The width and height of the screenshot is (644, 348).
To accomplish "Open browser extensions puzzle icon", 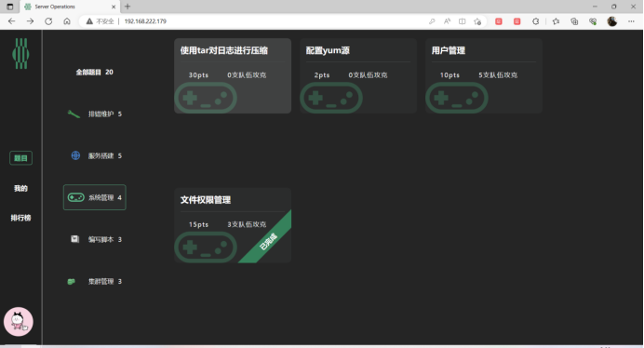I will click(535, 21).
